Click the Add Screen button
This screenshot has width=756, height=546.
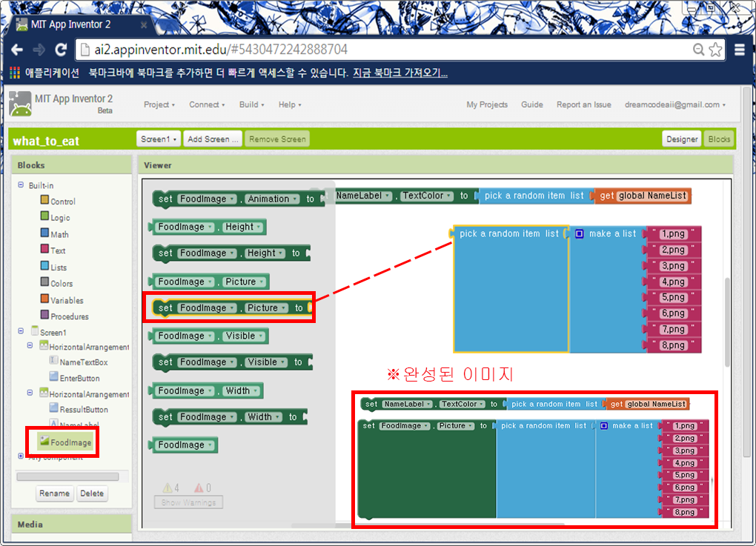pos(213,139)
